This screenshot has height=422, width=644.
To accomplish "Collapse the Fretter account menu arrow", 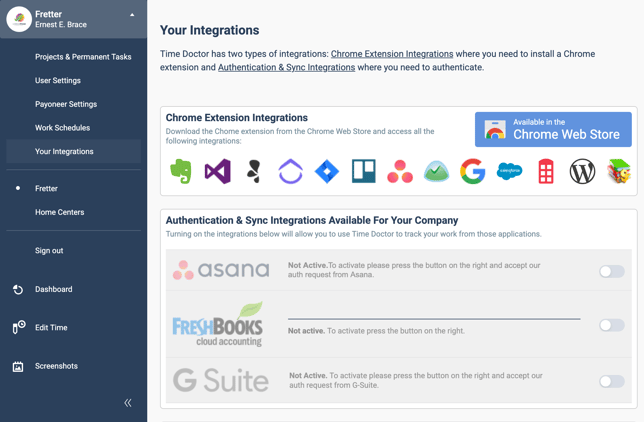I will click(x=132, y=15).
